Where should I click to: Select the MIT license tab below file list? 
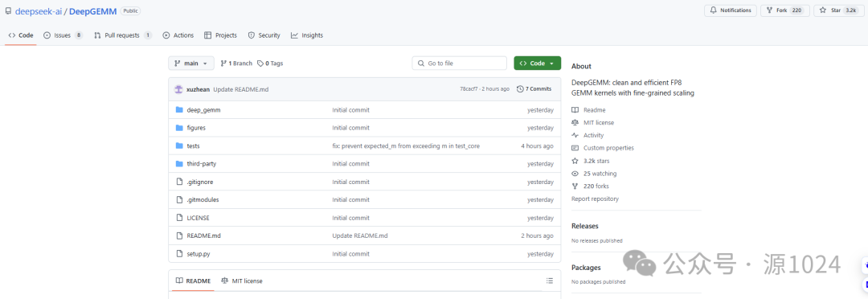click(241, 281)
